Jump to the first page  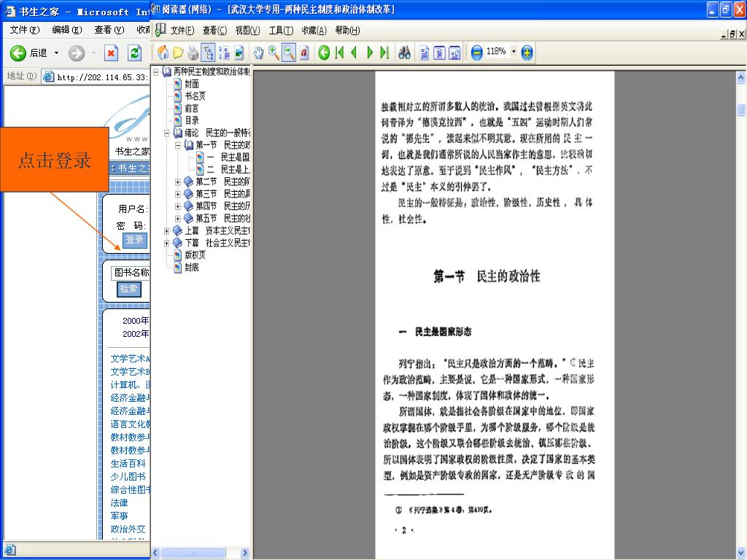point(340,52)
